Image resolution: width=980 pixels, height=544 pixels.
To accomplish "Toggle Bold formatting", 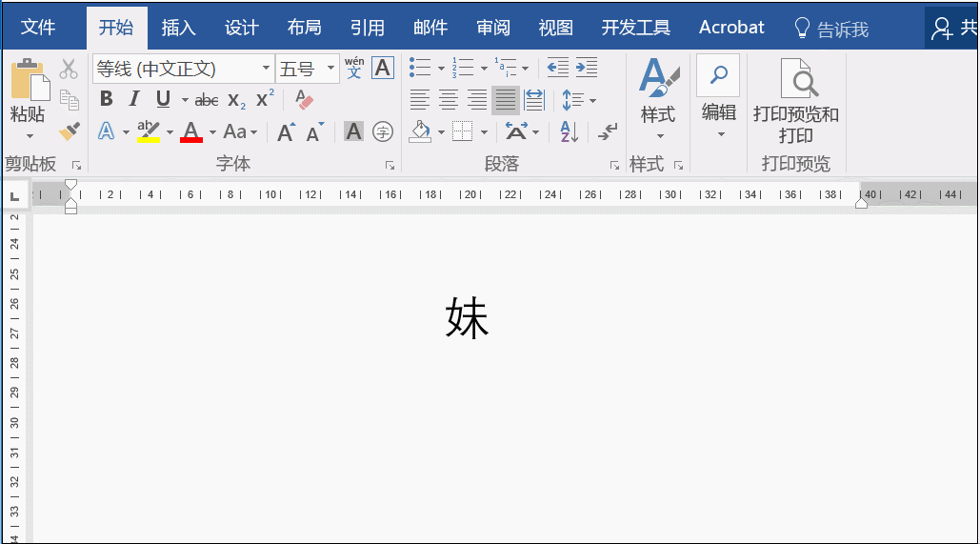I will coord(107,99).
